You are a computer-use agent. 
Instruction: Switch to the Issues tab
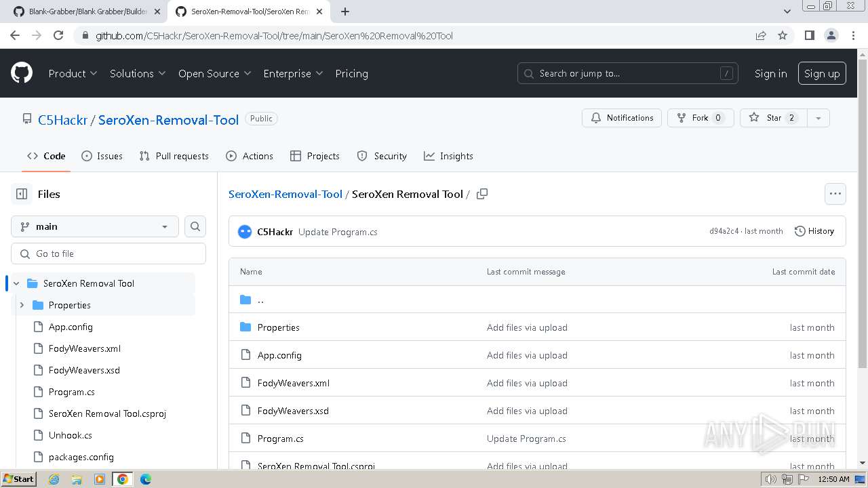(102, 156)
